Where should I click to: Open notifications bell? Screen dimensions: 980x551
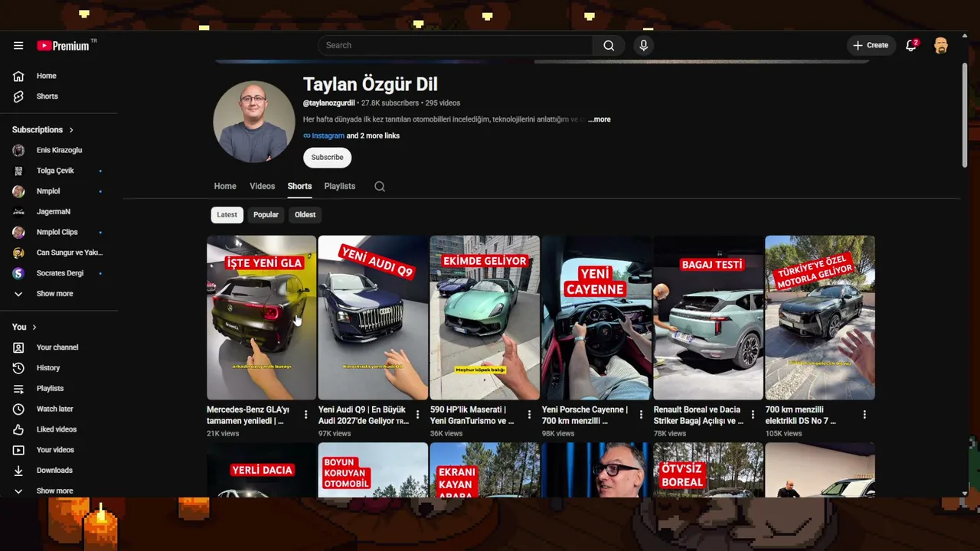(x=911, y=45)
